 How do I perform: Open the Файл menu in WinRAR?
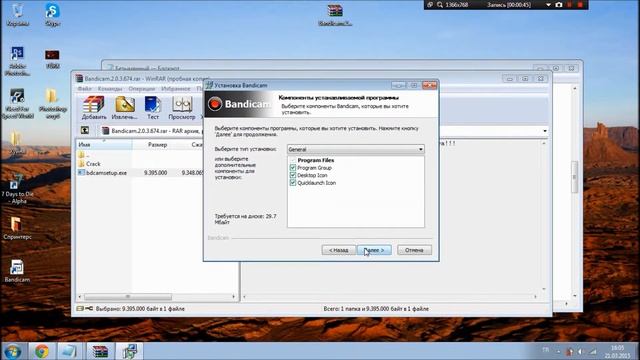(84, 89)
